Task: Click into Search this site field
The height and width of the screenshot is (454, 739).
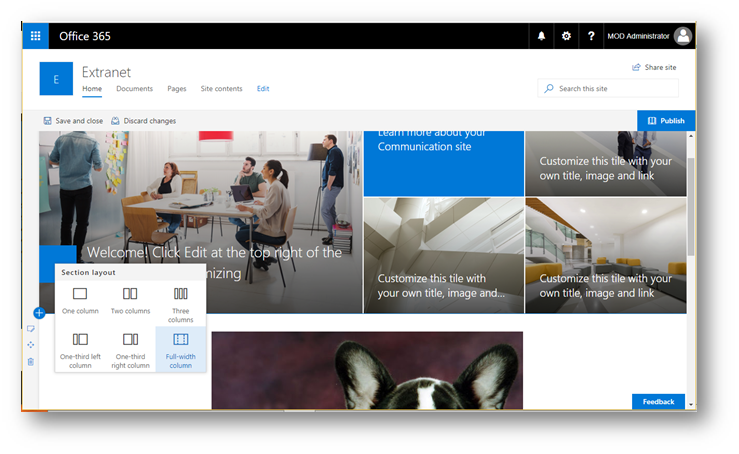Action: [608, 88]
